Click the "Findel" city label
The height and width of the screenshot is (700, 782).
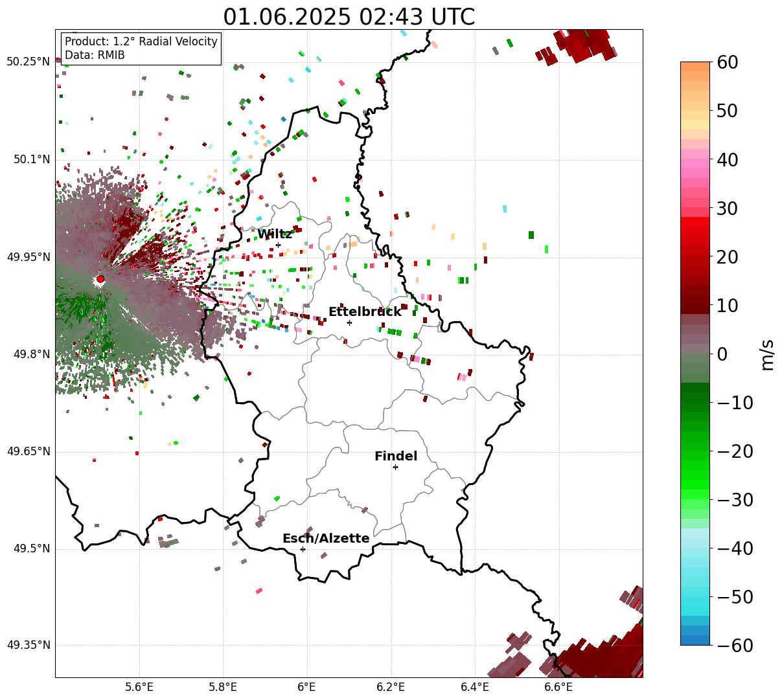pyautogui.click(x=396, y=456)
